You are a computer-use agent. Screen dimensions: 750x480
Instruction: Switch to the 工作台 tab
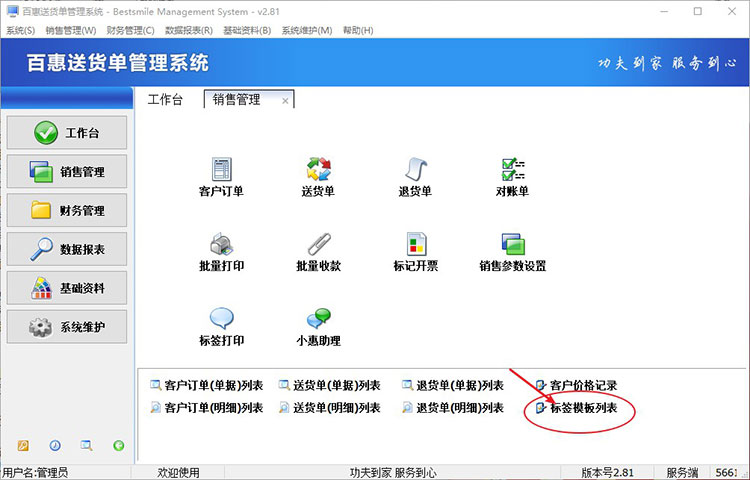pyautogui.click(x=165, y=99)
